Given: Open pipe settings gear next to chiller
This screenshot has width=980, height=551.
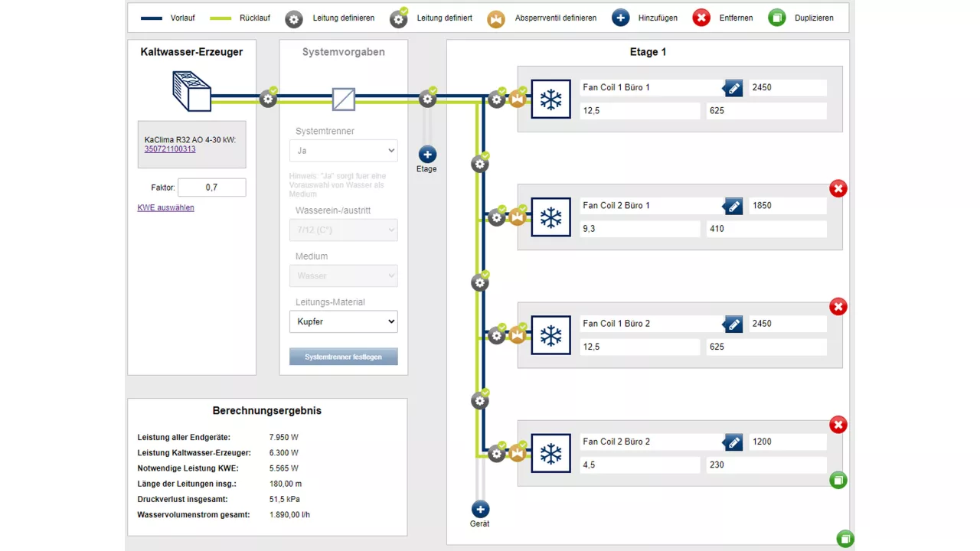Looking at the screenshot, I should click(268, 99).
